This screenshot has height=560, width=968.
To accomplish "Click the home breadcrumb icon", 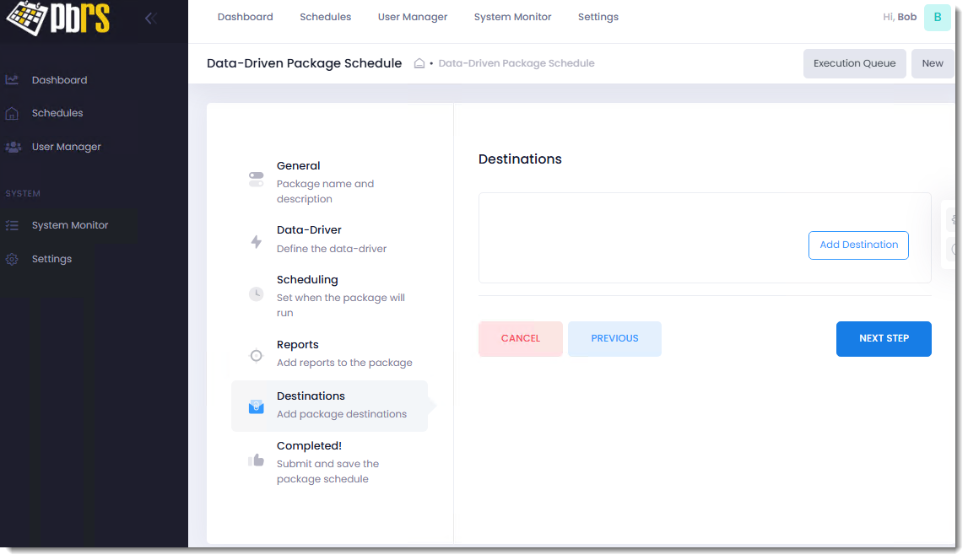I will [419, 63].
